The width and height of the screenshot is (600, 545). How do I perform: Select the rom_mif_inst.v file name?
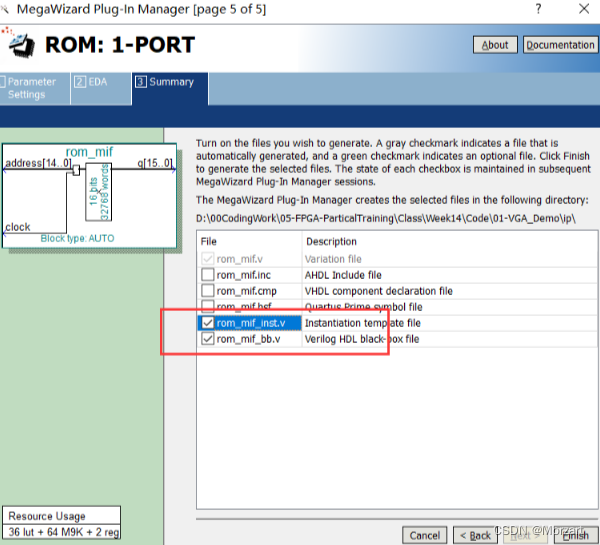[251, 323]
